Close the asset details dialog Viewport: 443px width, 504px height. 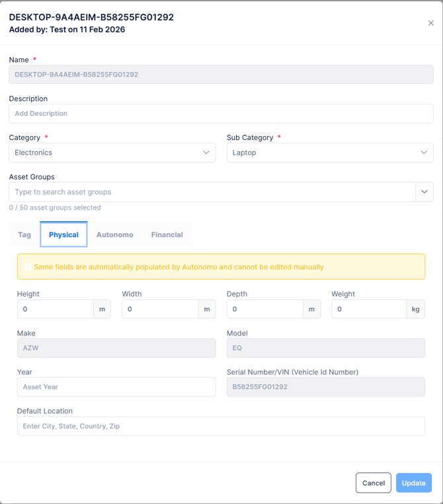click(x=431, y=23)
